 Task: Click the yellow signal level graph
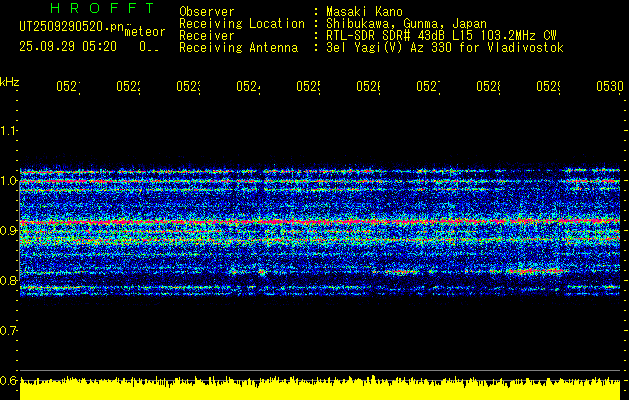tap(320, 389)
